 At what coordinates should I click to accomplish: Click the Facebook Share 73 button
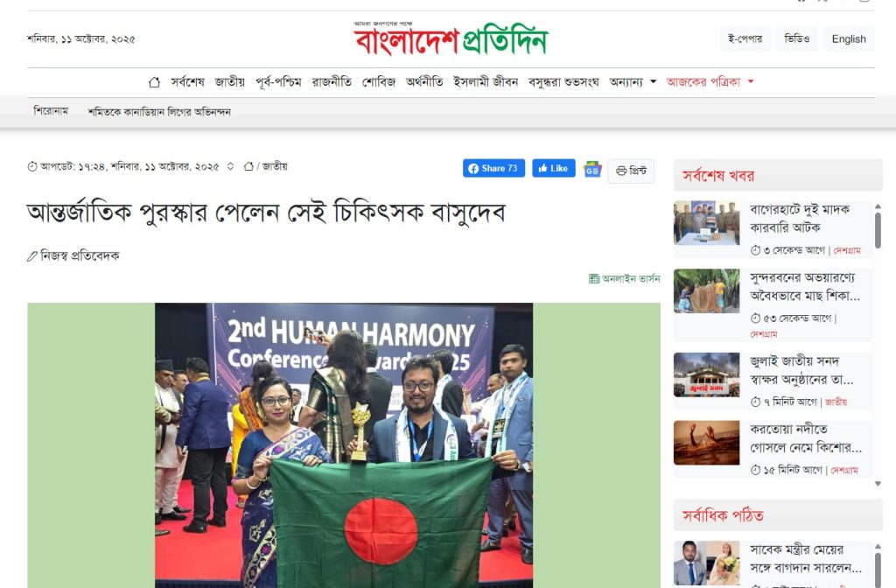click(x=493, y=168)
